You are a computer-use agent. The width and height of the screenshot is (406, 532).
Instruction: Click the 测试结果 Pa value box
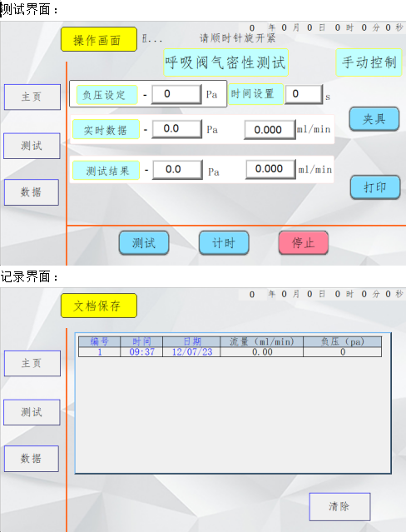pos(177,169)
